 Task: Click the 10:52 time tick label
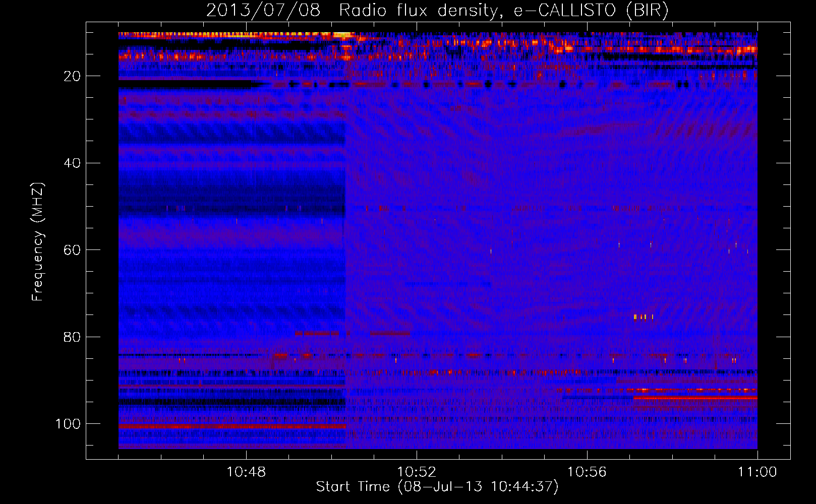[x=417, y=472]
